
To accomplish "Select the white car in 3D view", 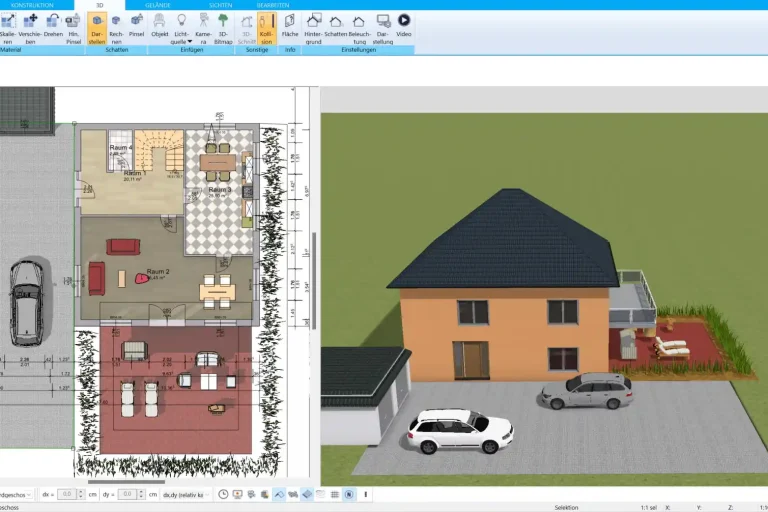I will point(459,431).
